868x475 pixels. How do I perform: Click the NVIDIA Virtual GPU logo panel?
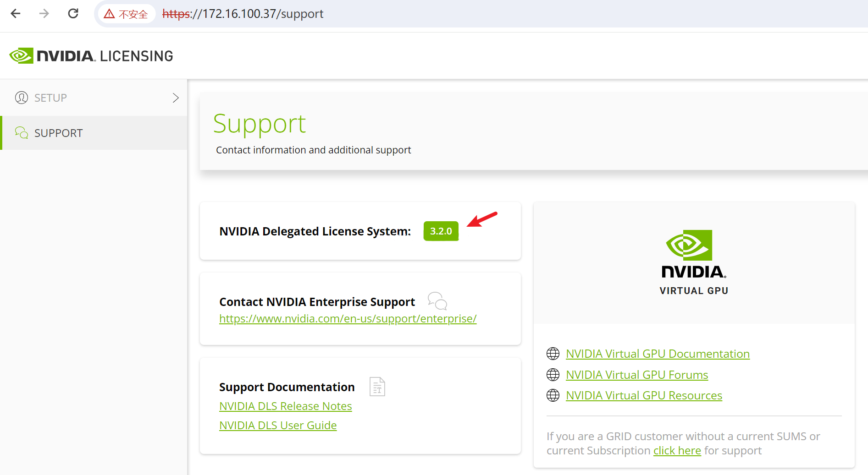click(693, 261)
